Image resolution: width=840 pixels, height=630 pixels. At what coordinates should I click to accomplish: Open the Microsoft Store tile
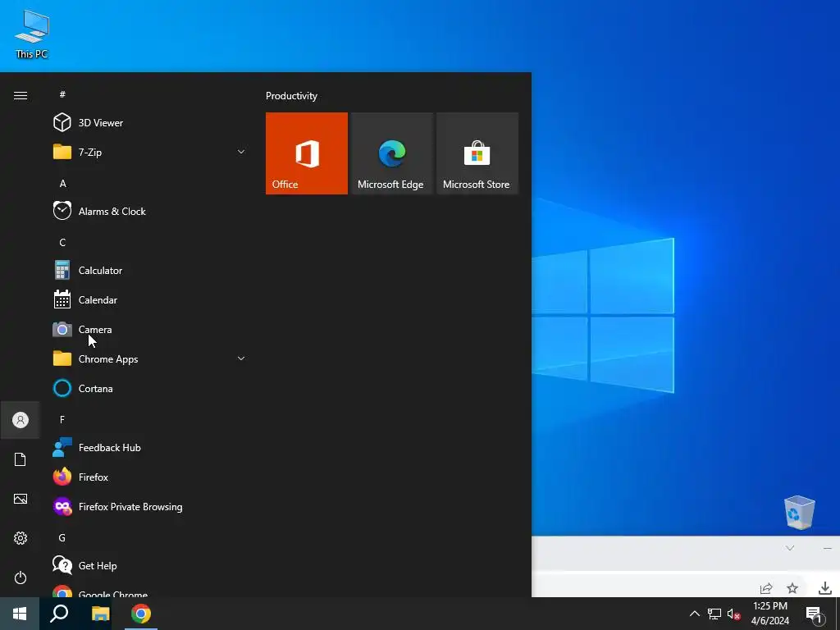coord(477,153)
